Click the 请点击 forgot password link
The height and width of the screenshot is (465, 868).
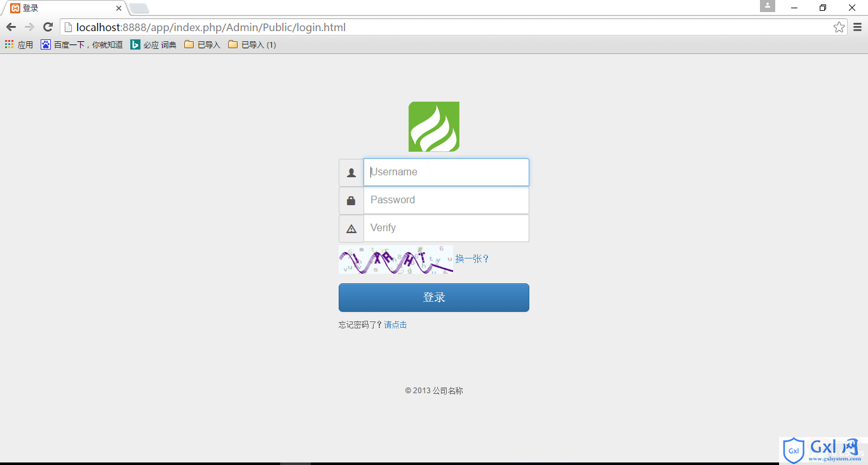pos(395,325)
